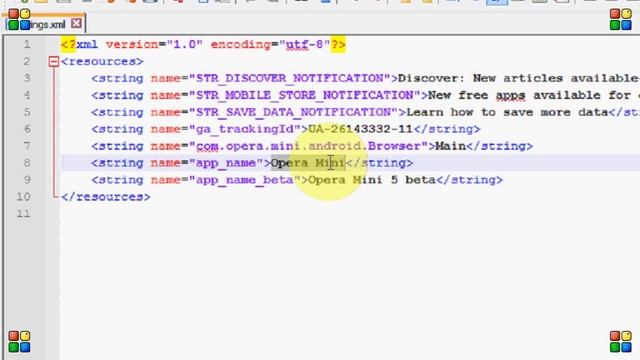
Task: Click line number 11 in the margin
Action: (23, 213)
